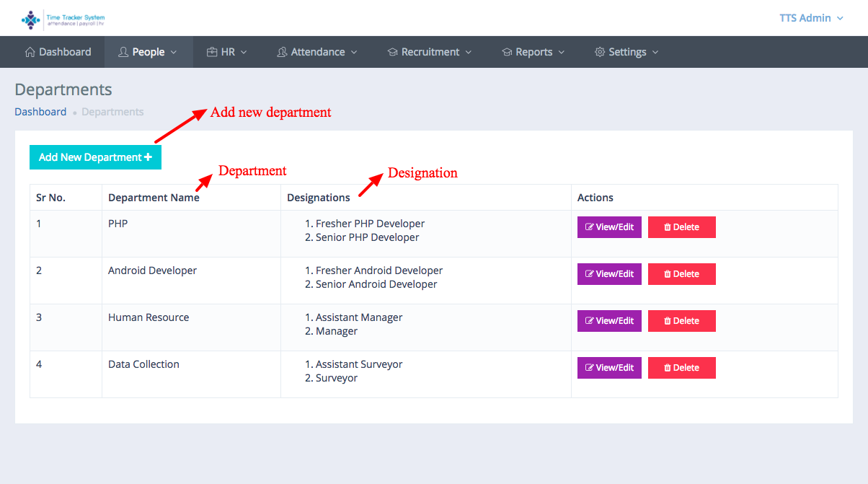
Task: Delete the Android Developer department
Action: (x=681, y=274)
